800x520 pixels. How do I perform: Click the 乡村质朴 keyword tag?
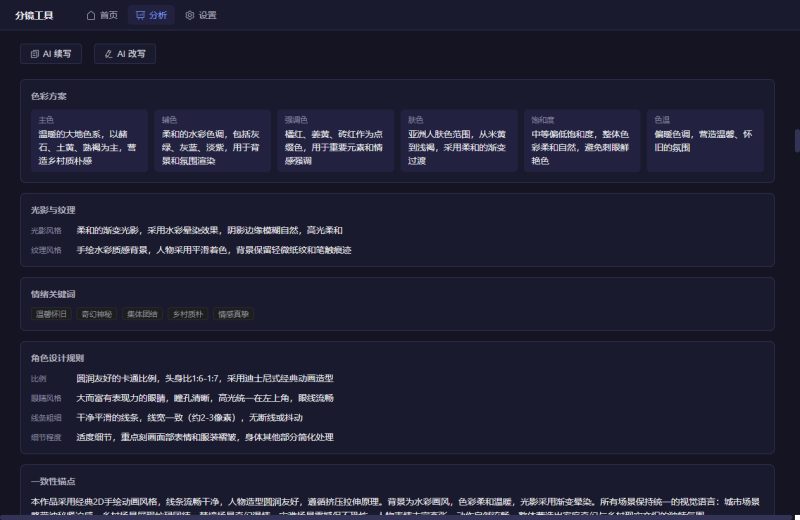tap(186, 314)
